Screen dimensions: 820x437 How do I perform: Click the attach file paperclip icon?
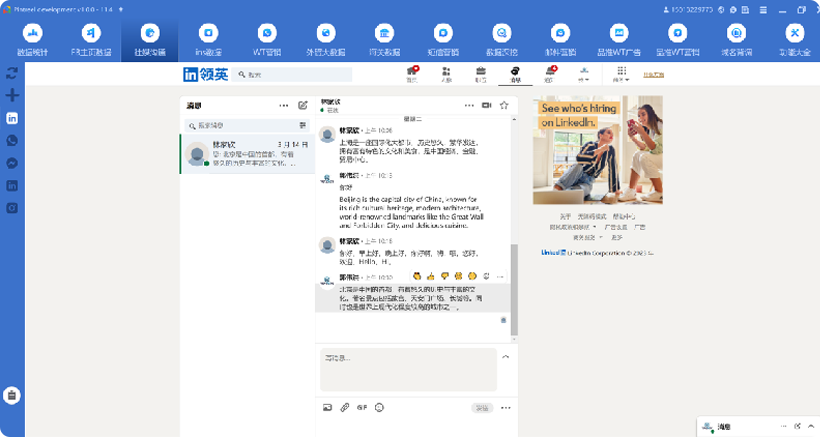[345, 408]
